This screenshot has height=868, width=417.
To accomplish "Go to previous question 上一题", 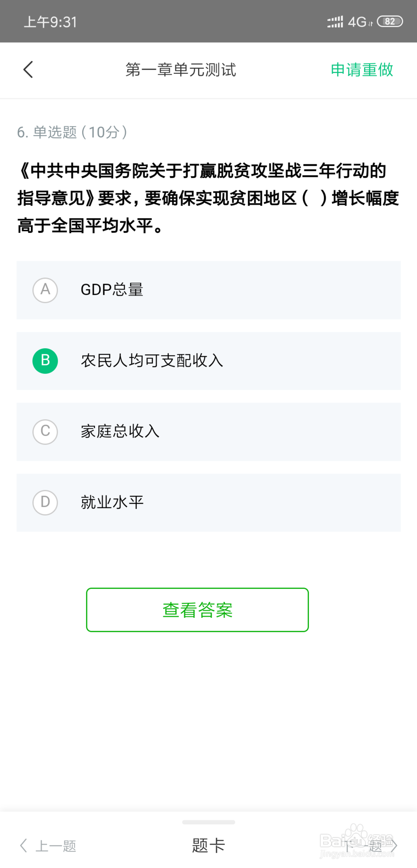I will tap(56, 846).
